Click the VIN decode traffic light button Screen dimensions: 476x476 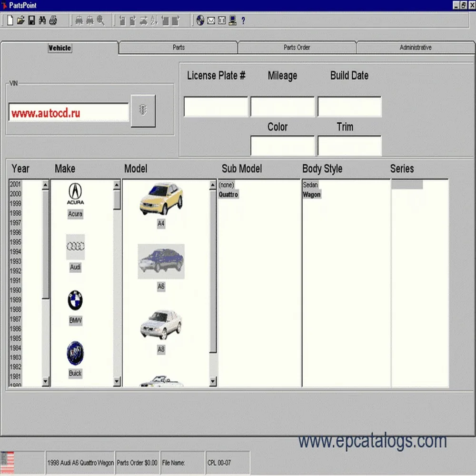(x=143, y=111)
